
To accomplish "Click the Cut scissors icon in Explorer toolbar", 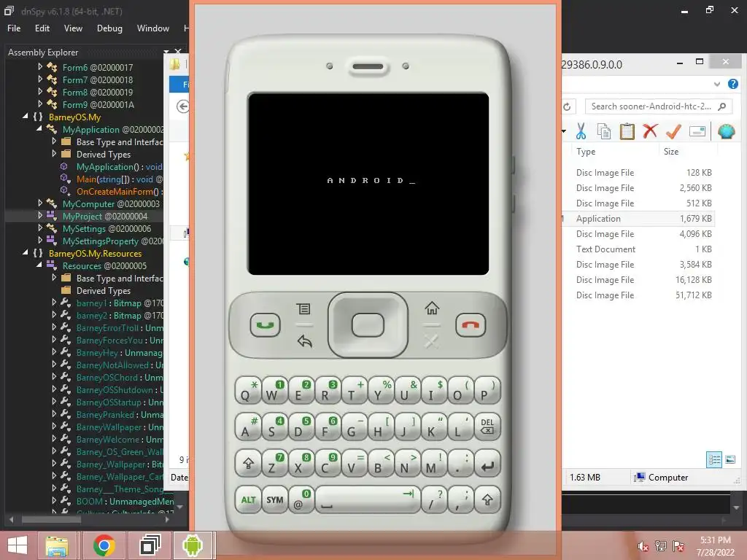I will pos(581,131).
